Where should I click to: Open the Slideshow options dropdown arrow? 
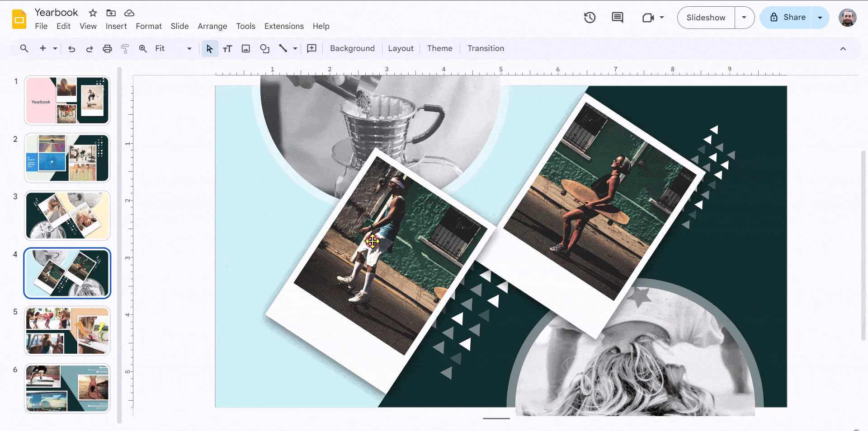[x=744, y=18]
